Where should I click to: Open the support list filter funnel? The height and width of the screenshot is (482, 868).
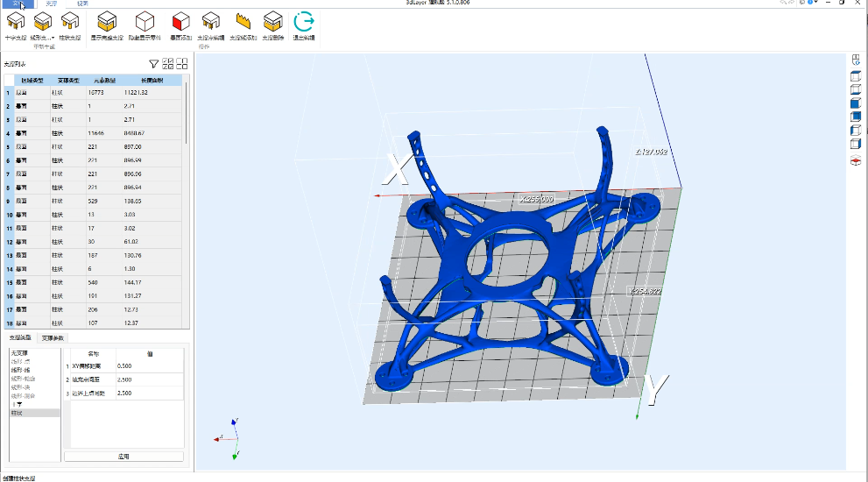(153, 63)
